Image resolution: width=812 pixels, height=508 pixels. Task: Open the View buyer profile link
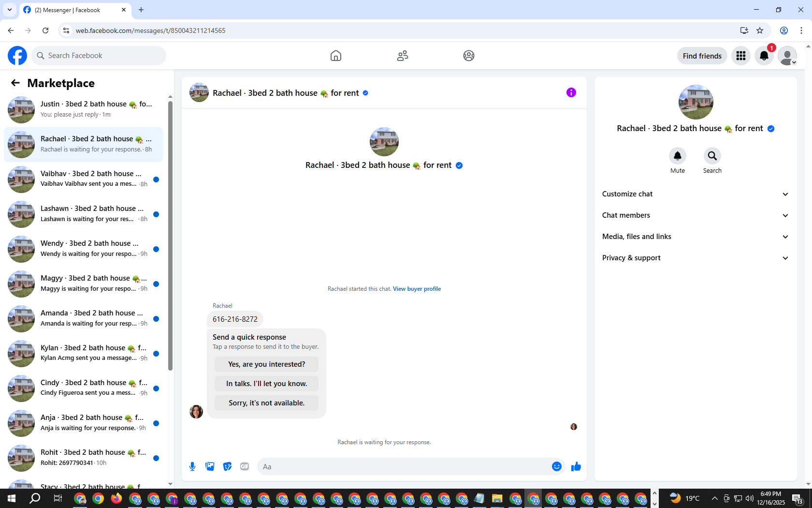pyautogui.click(x=417, y=289)
